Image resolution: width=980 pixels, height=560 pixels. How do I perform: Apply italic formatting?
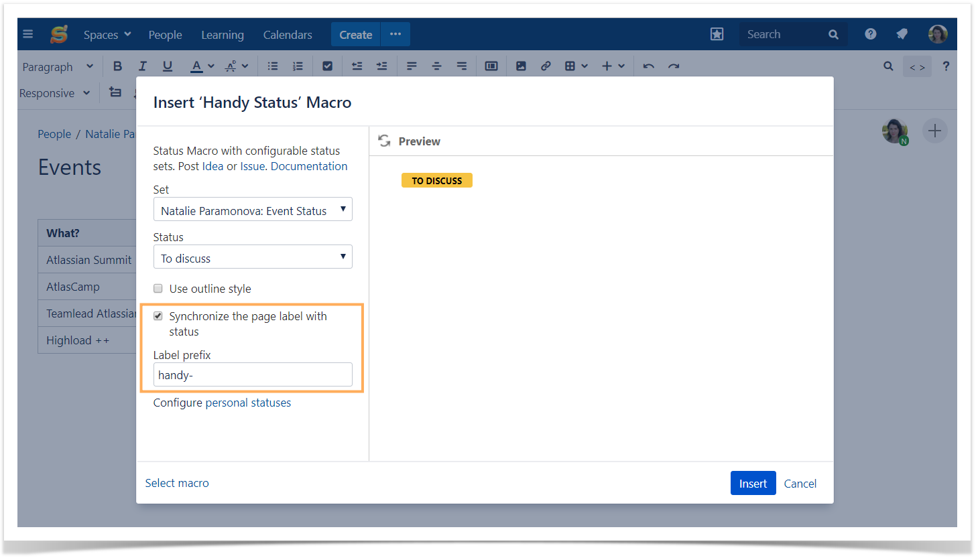click(x=142, y=66)
